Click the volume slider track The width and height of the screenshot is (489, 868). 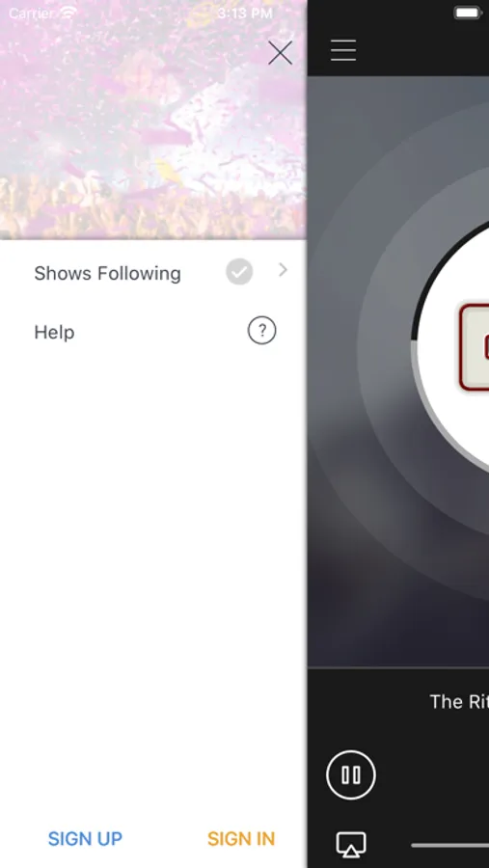pos(449,845)
